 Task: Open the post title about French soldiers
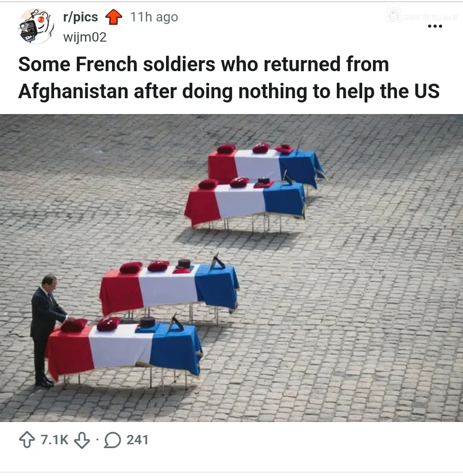coord(229,78)
